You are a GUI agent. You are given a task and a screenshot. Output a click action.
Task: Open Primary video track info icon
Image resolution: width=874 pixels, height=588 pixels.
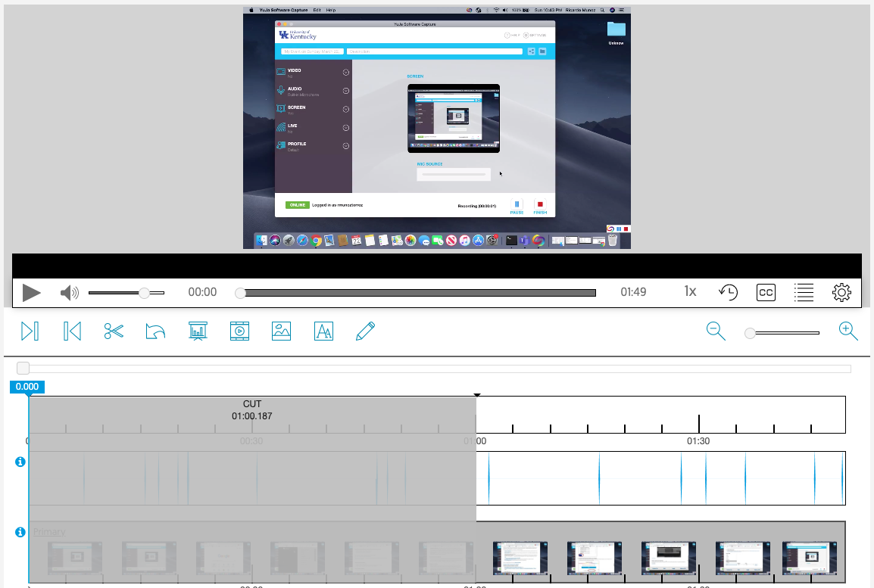[20, 532]
